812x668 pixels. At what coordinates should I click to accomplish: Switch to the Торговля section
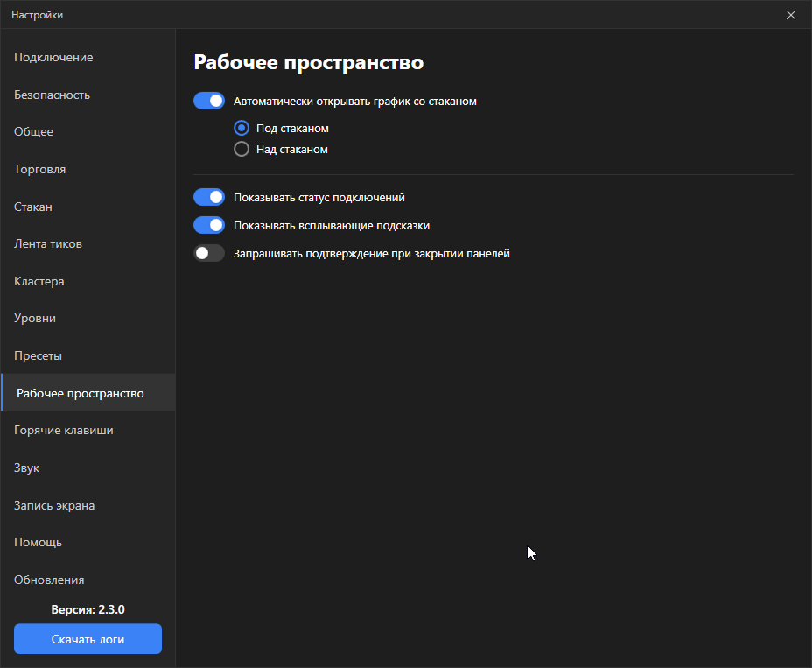click(88, 170)
